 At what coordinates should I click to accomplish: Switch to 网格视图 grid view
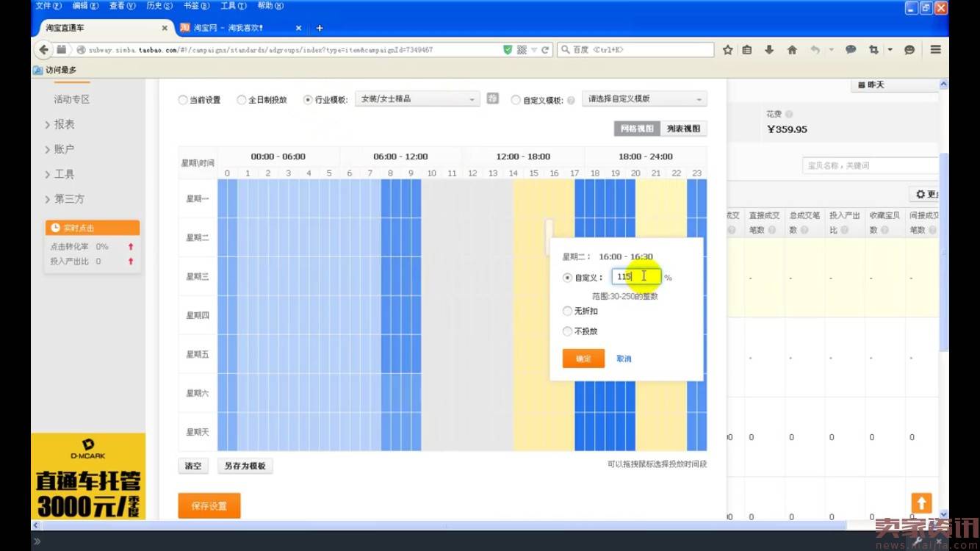(637, 129)
